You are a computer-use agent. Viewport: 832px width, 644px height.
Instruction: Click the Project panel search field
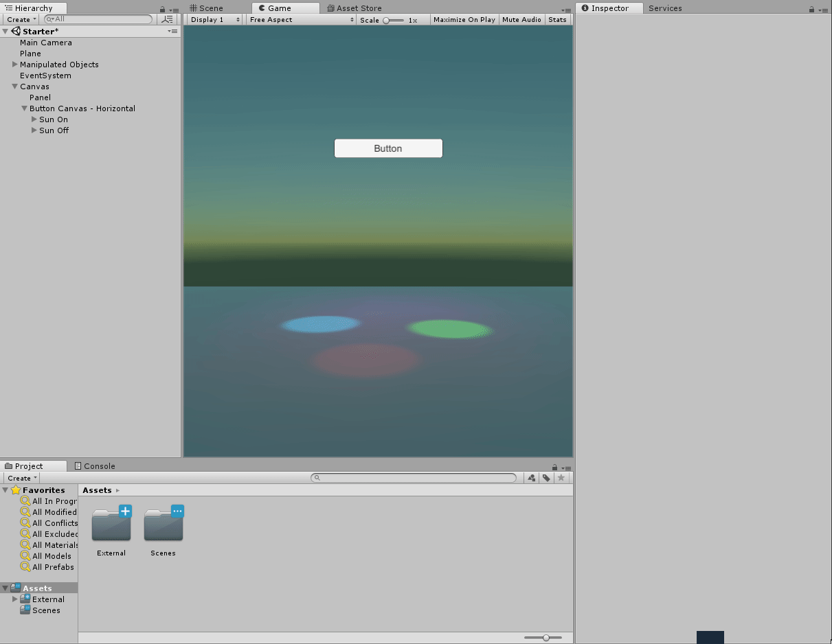click(414, 478)
